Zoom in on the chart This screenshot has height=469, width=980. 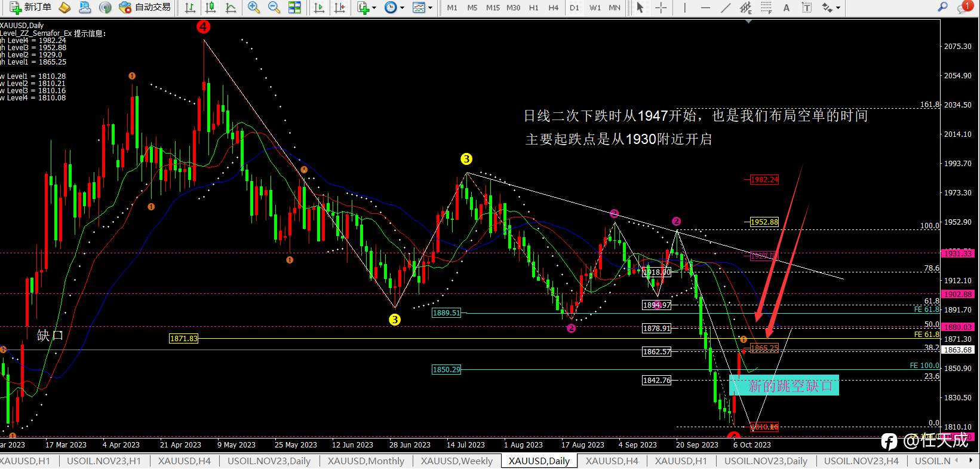click(254, 7)
